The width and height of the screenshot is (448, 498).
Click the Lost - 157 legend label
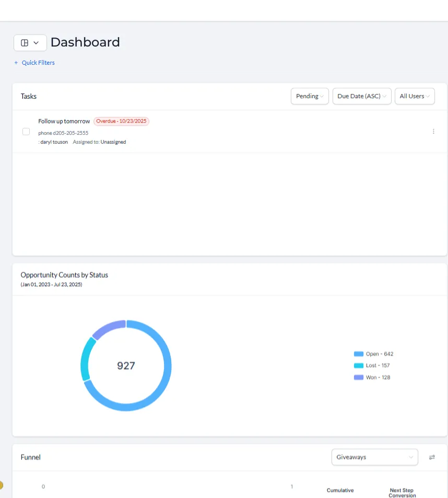coord(378,366)
